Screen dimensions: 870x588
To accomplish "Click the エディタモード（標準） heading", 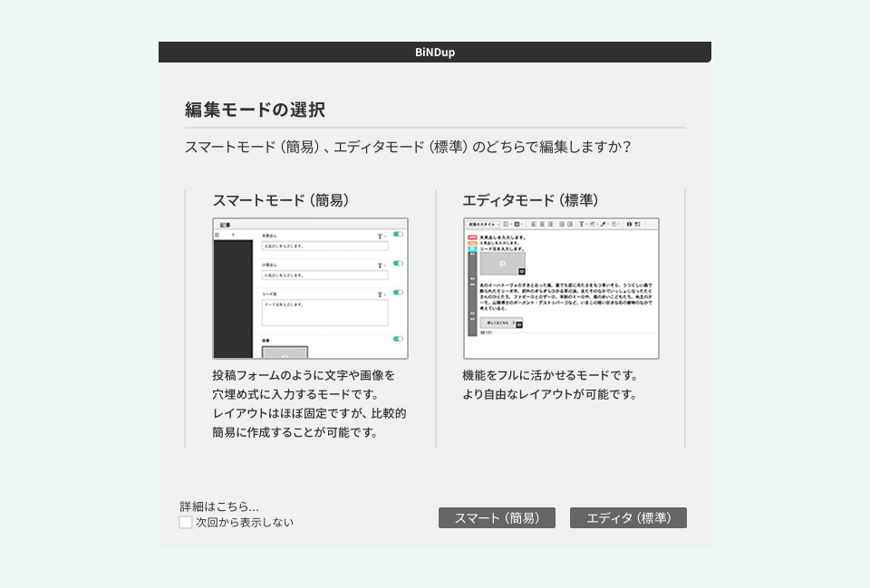I will tap(531, 200).
